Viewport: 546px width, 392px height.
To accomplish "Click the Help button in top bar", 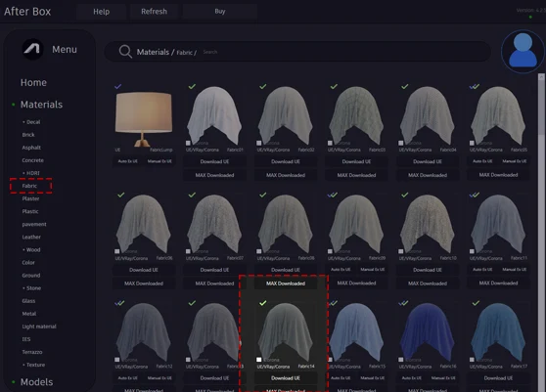I will pos(102,12).
